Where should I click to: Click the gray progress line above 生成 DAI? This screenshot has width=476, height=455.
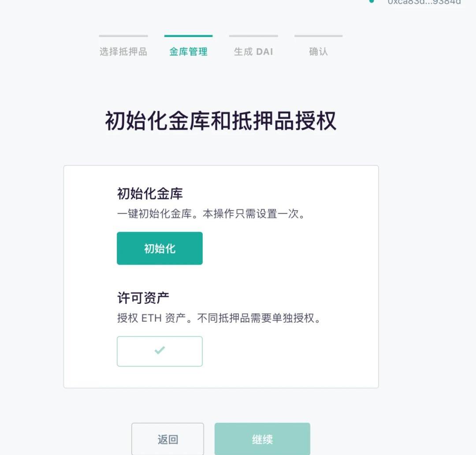coord(253,36)
